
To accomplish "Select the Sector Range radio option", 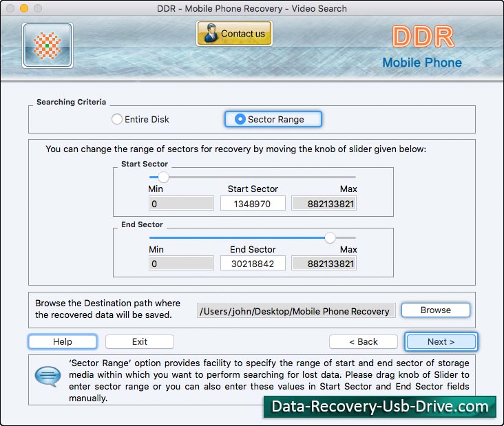I will [273, 119].
